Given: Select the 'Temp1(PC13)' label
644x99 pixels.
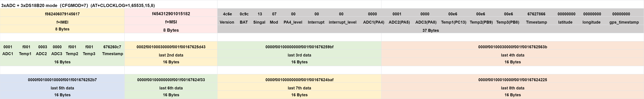Looking at the screenshot, I should pos(453,22).
